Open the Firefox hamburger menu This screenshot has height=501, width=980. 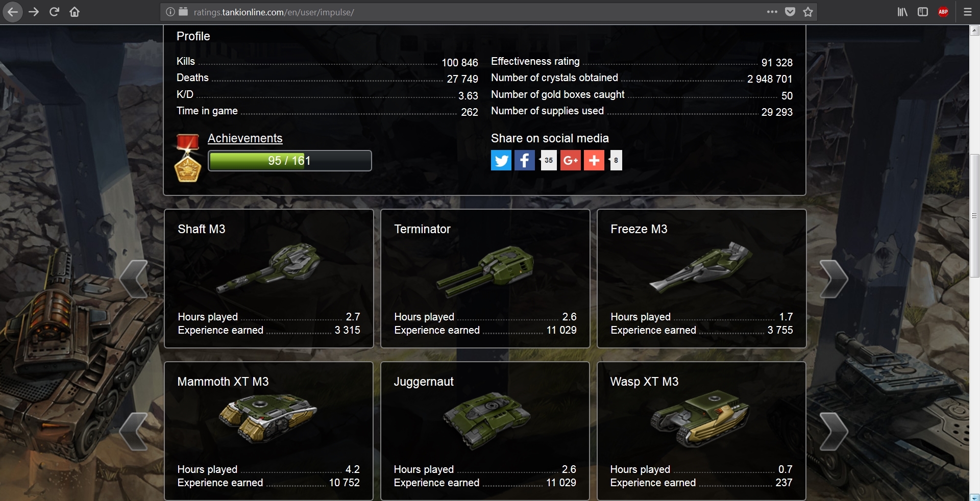point(968,12)
